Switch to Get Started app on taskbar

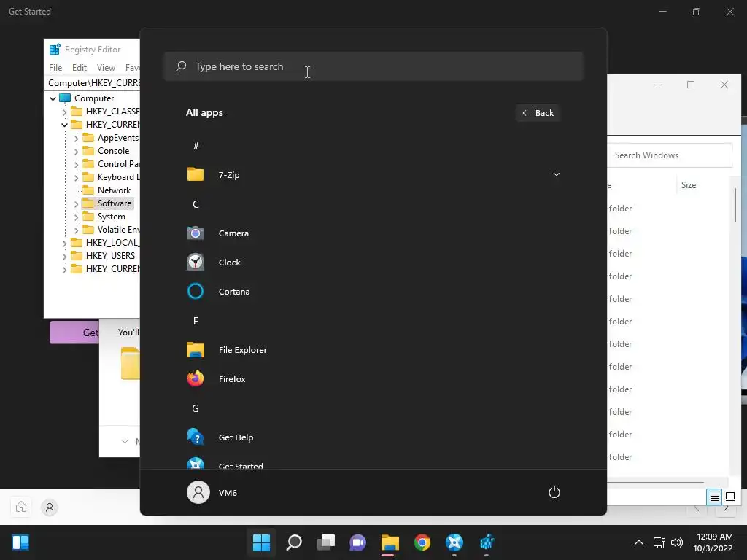(454, 542)
